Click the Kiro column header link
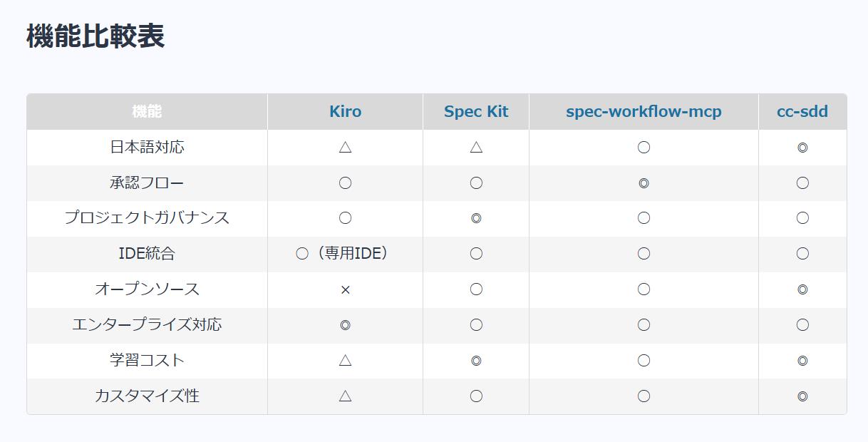 click(345, 112)
